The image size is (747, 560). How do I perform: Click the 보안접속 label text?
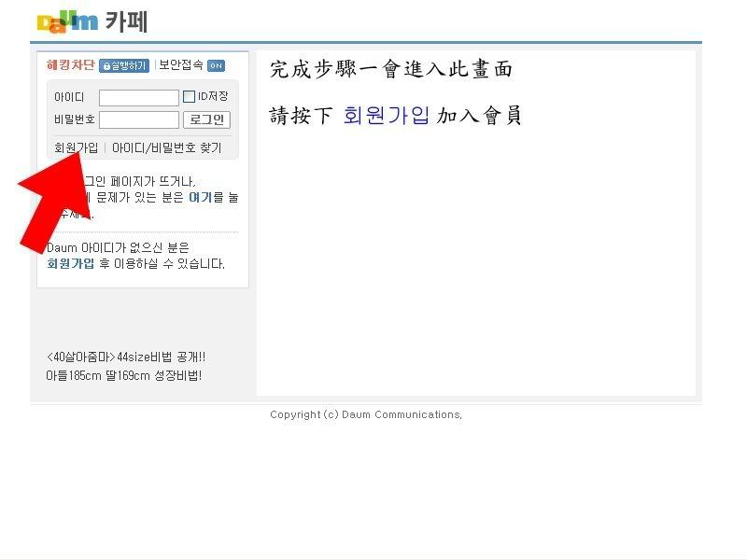pyautogui.click(x=180, y=65)
